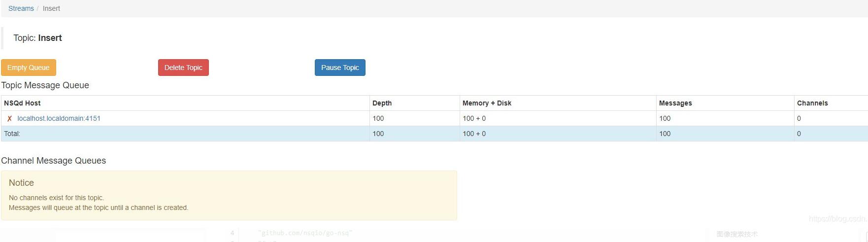This screenshot has width=868, height=242.
Task: Select the Channels column header
Action: coord(812,103)
